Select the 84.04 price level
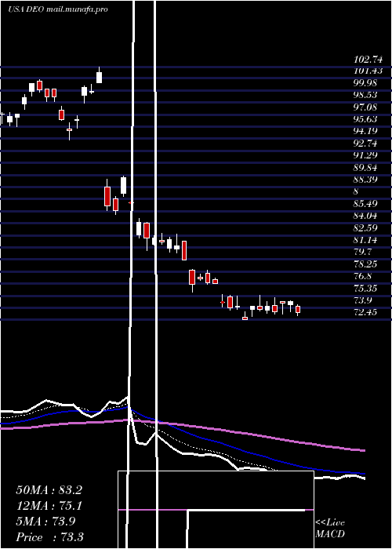This screenshot has height=549, width=392. [x=365, y=216]
